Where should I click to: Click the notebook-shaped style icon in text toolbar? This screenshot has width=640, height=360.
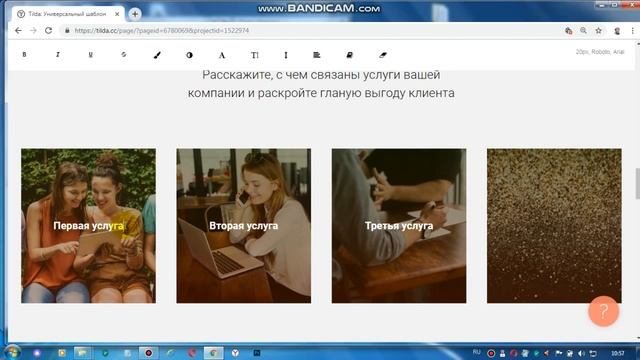[x=349, y=55]
